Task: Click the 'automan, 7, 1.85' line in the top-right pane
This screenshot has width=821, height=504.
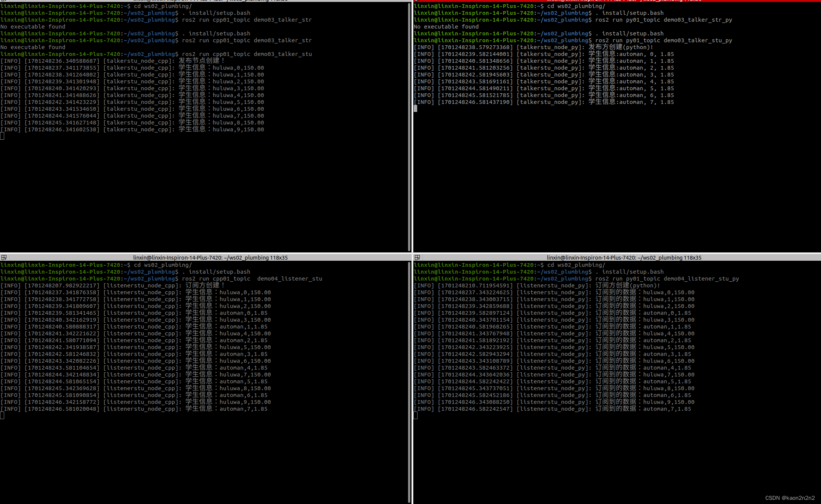Action: [x=544, y=102]
